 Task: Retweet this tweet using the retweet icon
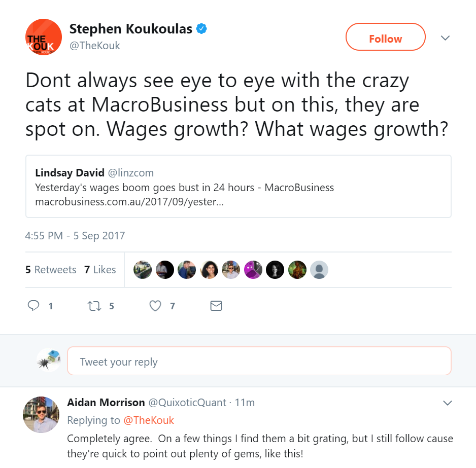click(94, 306)
